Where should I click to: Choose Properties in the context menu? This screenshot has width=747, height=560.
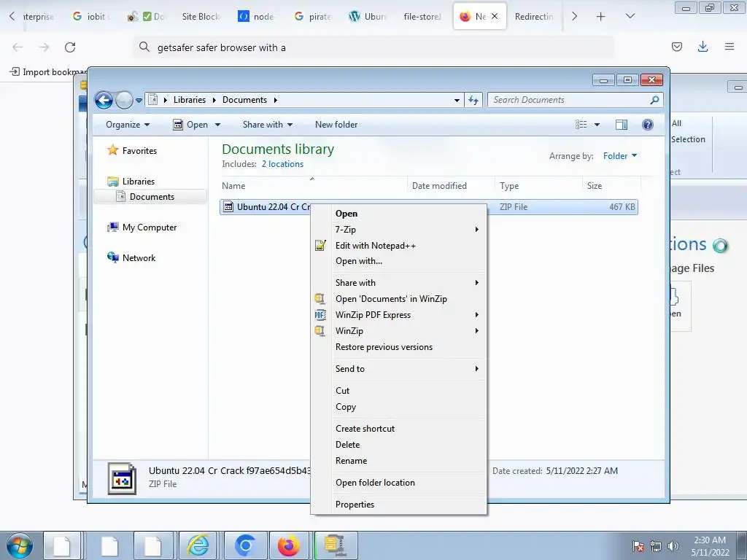click(x=399, y=505)
